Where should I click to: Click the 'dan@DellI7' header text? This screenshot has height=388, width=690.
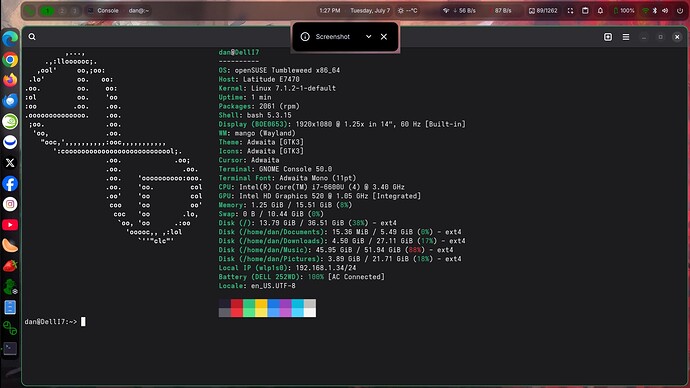tap(239, 52)
